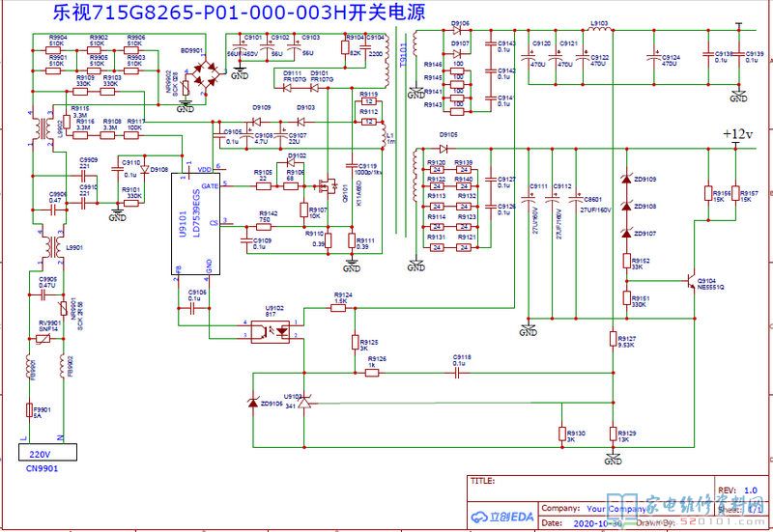Select the Q9101 MOSFET symbol
Image resolution: width=773 pixels, height=532 pixels.
tap(327, 185)
